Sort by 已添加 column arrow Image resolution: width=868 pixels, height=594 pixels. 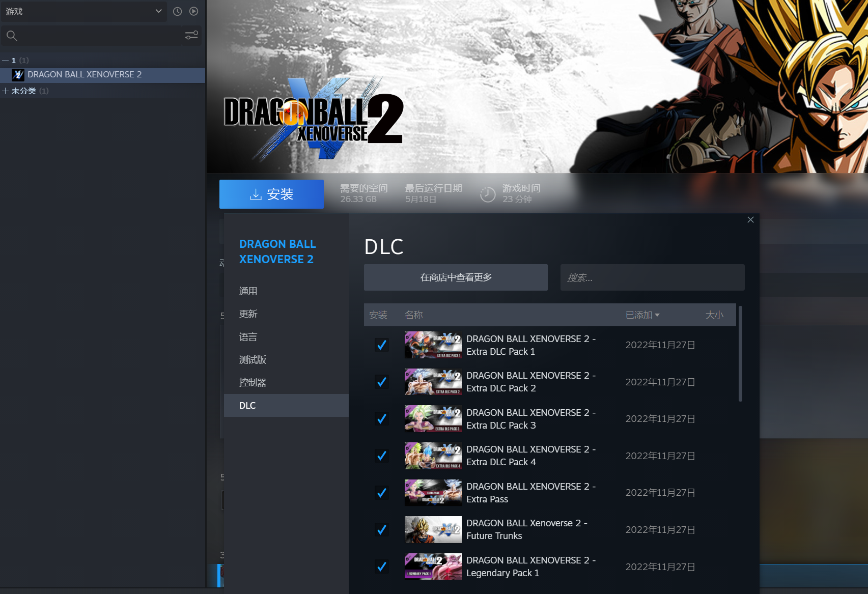(657, 315)
